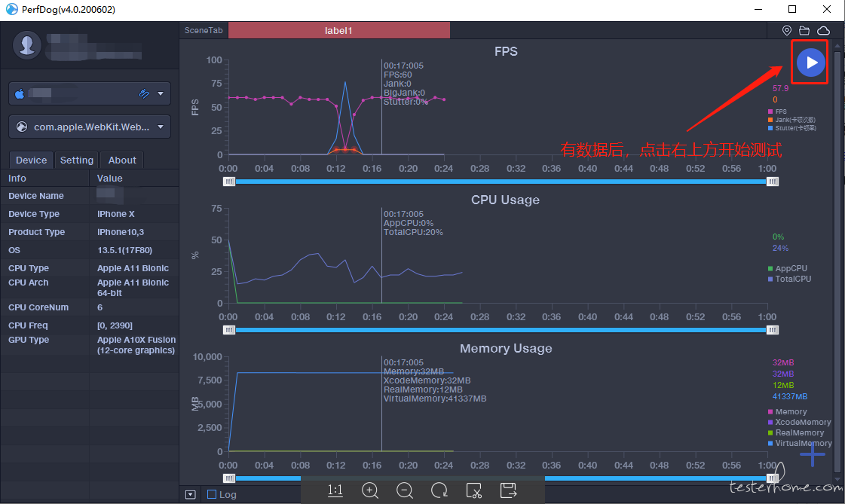The width and height of the screenshot is (845, 504).
Task: Click the location pin icon in top bar
Action: point(787,30)
